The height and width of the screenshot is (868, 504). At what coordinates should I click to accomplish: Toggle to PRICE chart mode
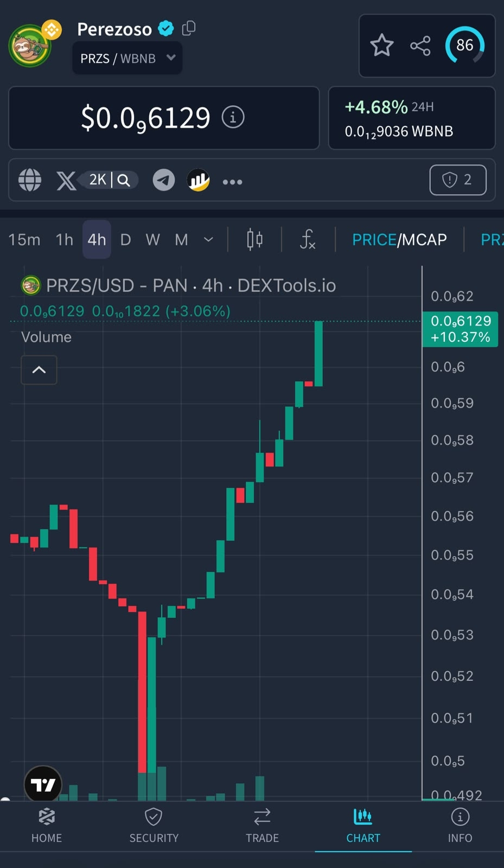click(374, 240)
